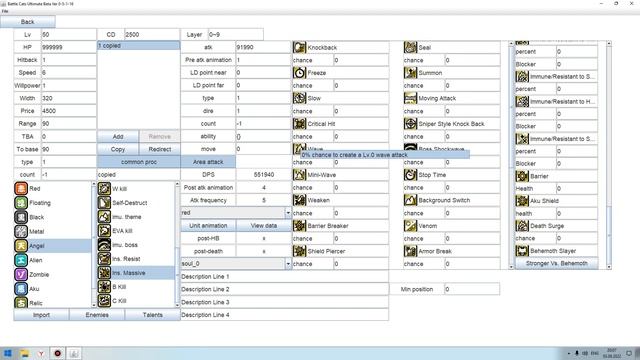Click the Stop Time icon
The height and width of the screenshot is (360, 640).
coord(410,175)
